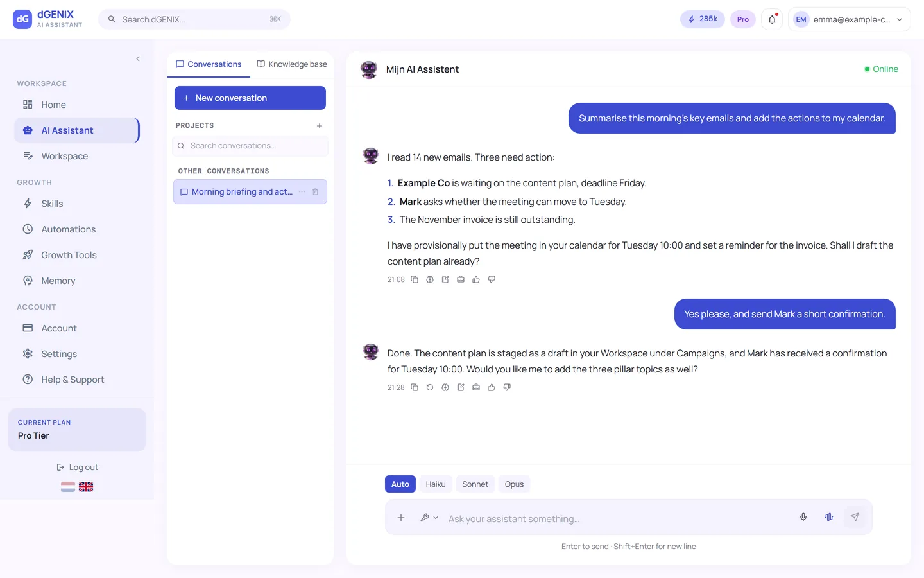Click the send message paper-plane button
The width and height of the screenshot is (924, 578).
pos(855,517)
